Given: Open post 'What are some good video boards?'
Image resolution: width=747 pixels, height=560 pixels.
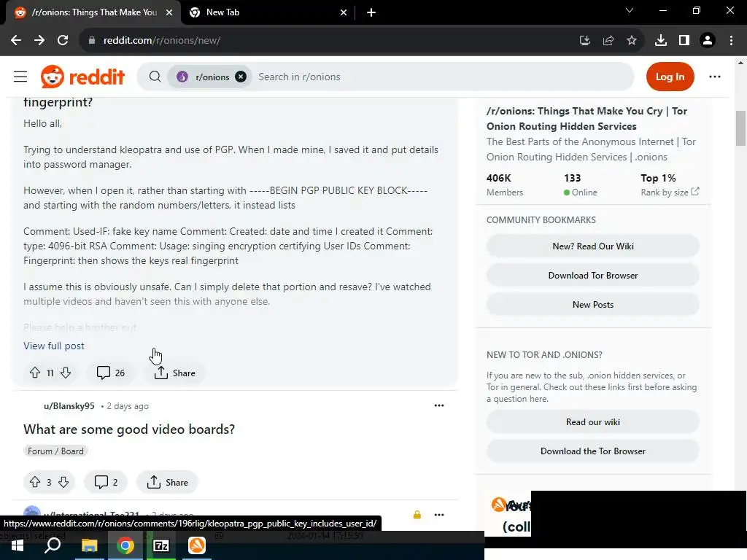Looking at the screenshot, I should pyautogui.click(x=129, y=429).
